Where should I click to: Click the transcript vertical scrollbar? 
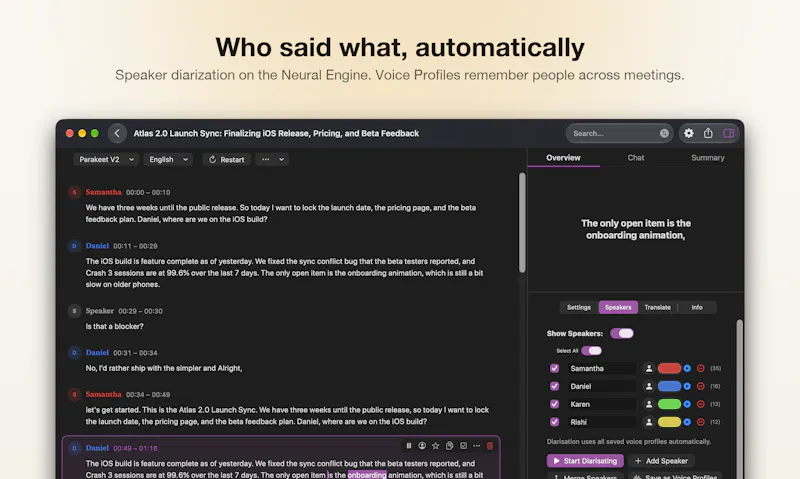coord(522,222)
